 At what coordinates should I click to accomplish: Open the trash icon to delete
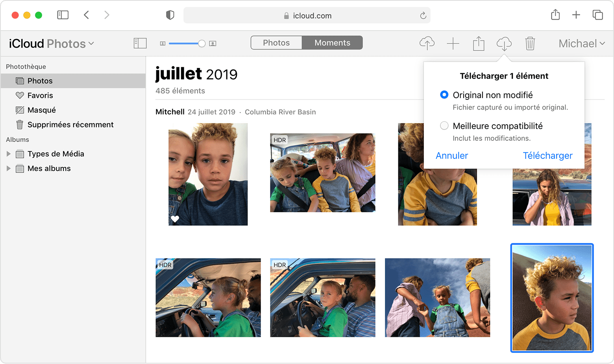tap(530, 43)
